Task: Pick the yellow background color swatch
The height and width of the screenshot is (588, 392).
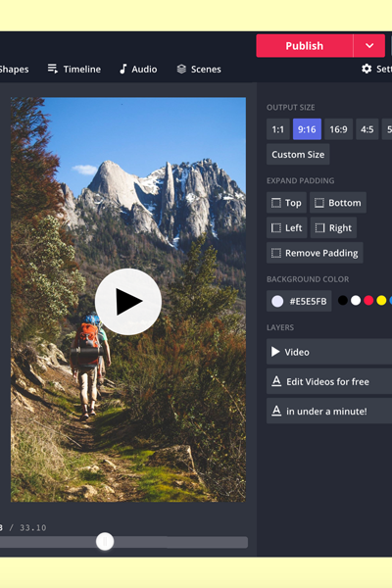Action: tap(381, 301)
